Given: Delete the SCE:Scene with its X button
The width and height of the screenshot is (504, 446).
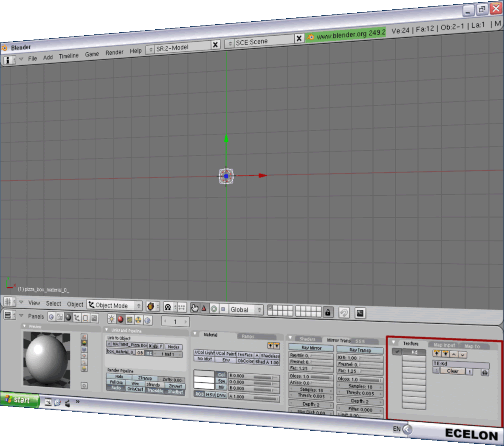Looking at the screenshot, I should pos(299,38).
